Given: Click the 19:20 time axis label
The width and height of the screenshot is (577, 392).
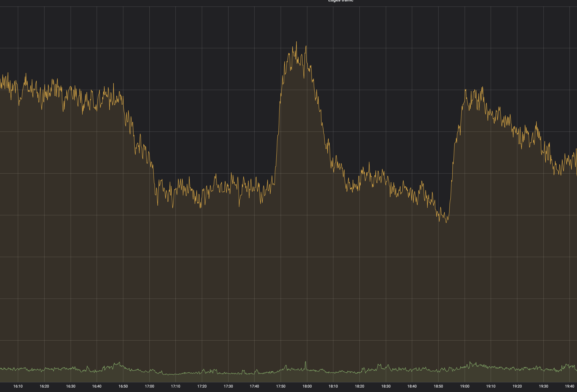Looking at the screenshot, I should tap(517, 386).
